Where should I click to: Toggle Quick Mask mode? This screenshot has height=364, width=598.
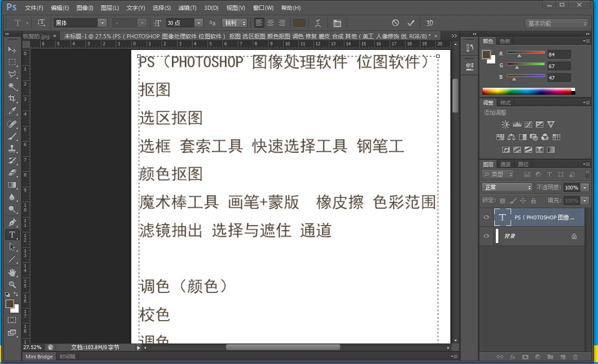tap(12, 320)
